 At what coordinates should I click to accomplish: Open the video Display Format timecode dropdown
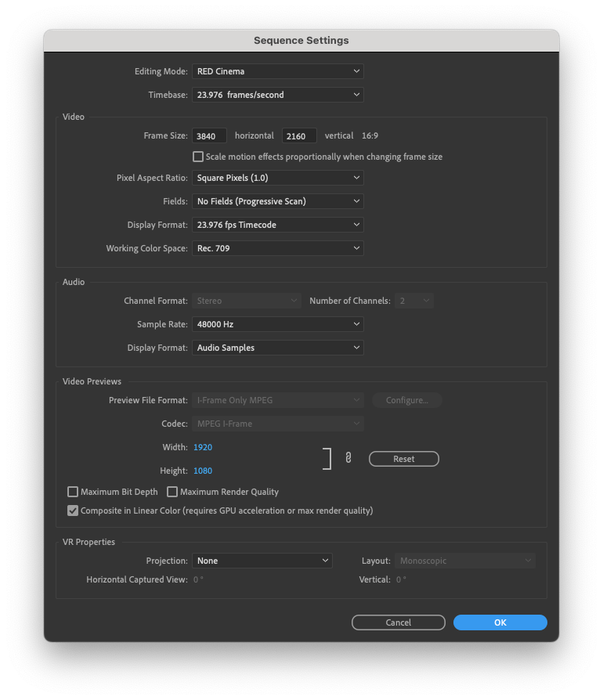tap(278, 225)
